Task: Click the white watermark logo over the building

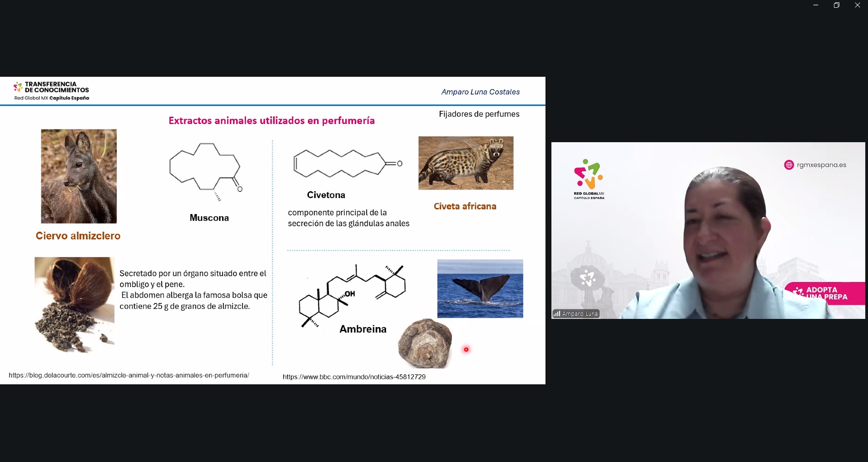Action: pyautogui.click(x=588, y=278)
